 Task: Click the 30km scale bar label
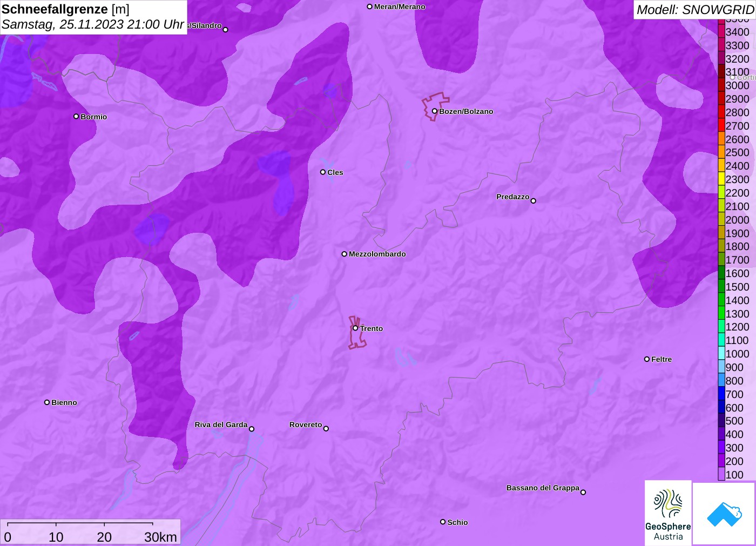pyautogui.click(x=160, y=537)
